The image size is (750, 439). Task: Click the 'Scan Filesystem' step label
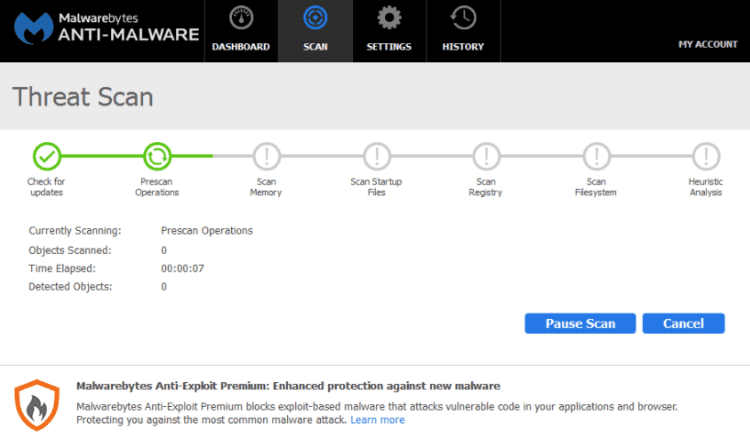tap(596, 187)
